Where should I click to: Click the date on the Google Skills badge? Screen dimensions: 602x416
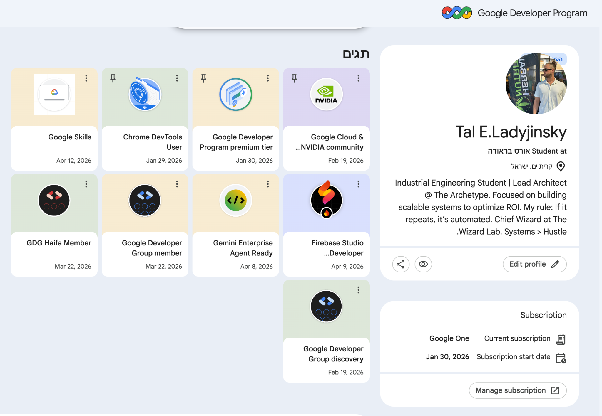point(74,160)
